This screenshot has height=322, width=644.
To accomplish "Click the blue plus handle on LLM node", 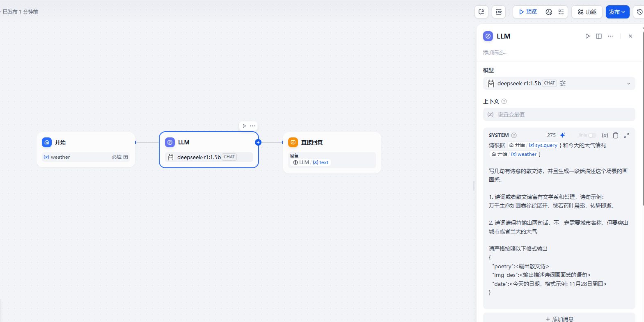I will tap(258, 142).
